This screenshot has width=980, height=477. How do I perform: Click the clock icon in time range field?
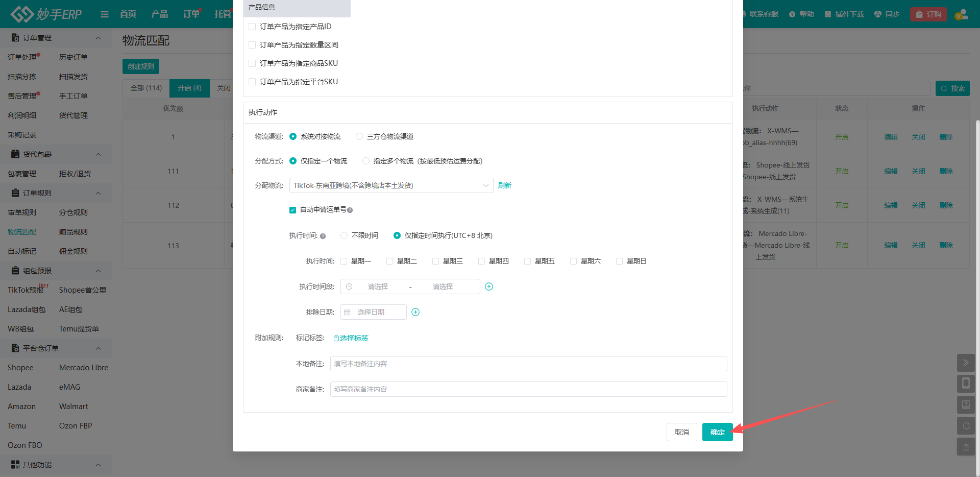(349, 287)
